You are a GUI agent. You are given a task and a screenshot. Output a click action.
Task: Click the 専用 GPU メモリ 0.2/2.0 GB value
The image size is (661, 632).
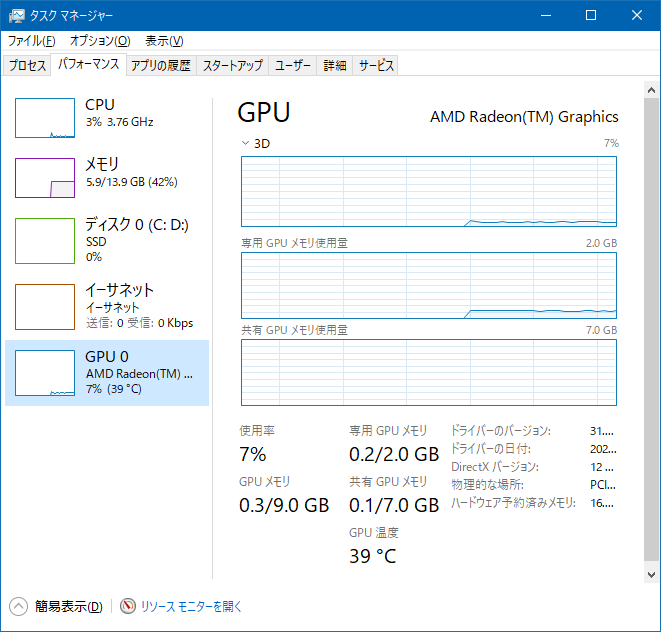tap(394, 454)
